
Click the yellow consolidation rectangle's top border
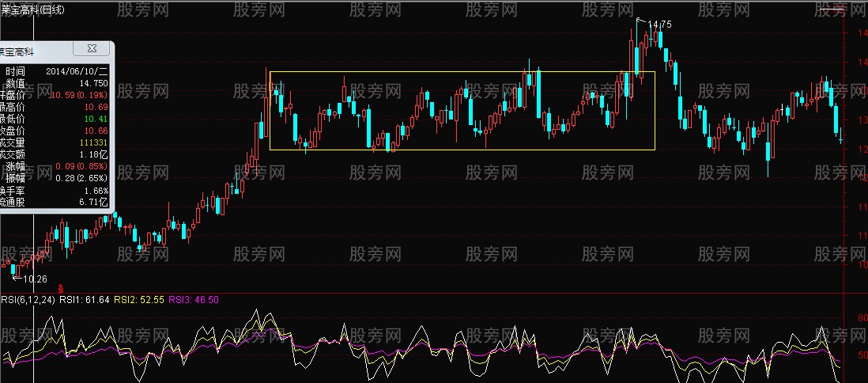[x=462, y=72]
